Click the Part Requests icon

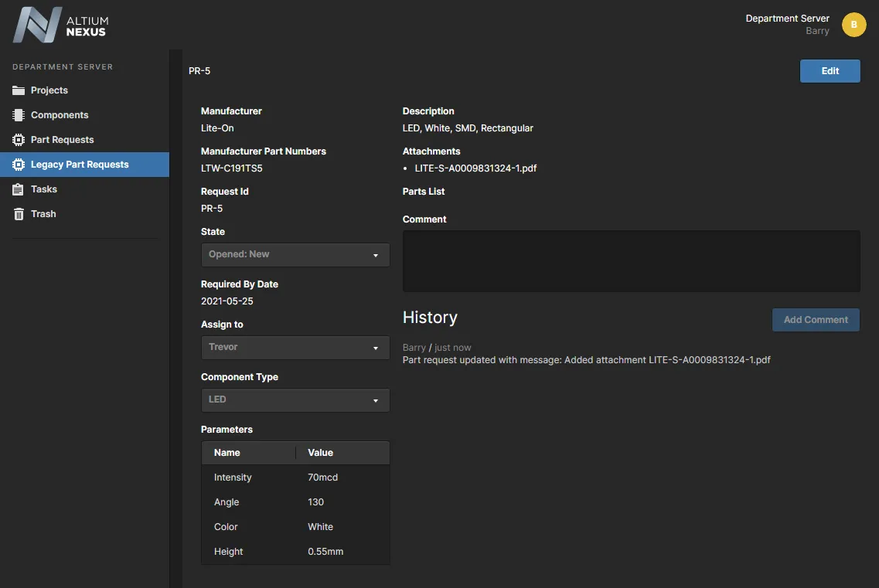tap(19, 140)
